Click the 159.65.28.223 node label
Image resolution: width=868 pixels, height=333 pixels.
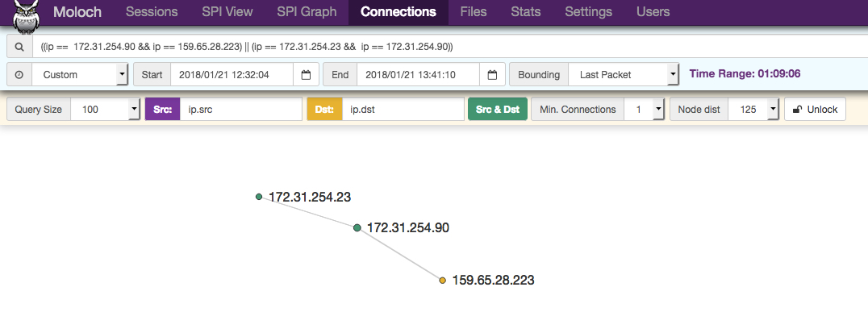(x=493, y=280)
